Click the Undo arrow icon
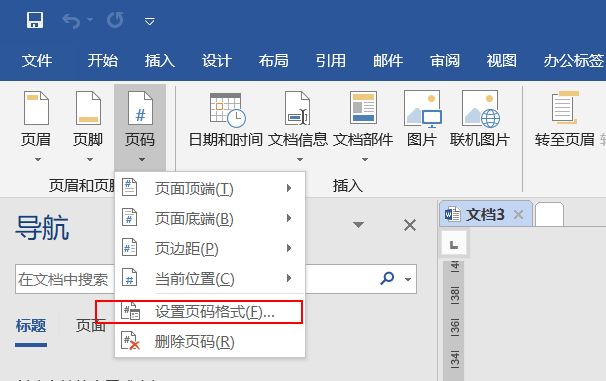The image size is (606, 381). [71, 21]
